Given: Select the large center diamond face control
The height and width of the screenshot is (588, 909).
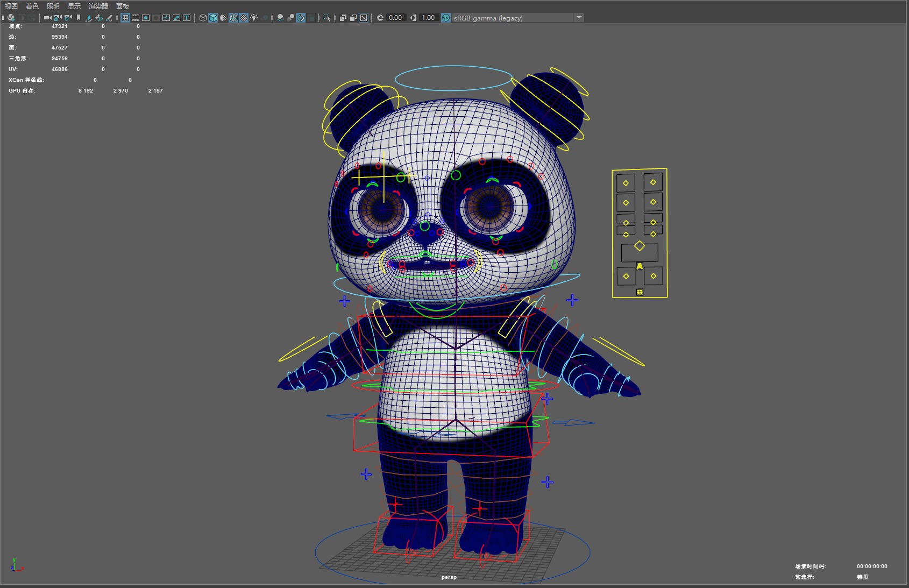Looking at the screenshot, I should (x=640, y=246).
